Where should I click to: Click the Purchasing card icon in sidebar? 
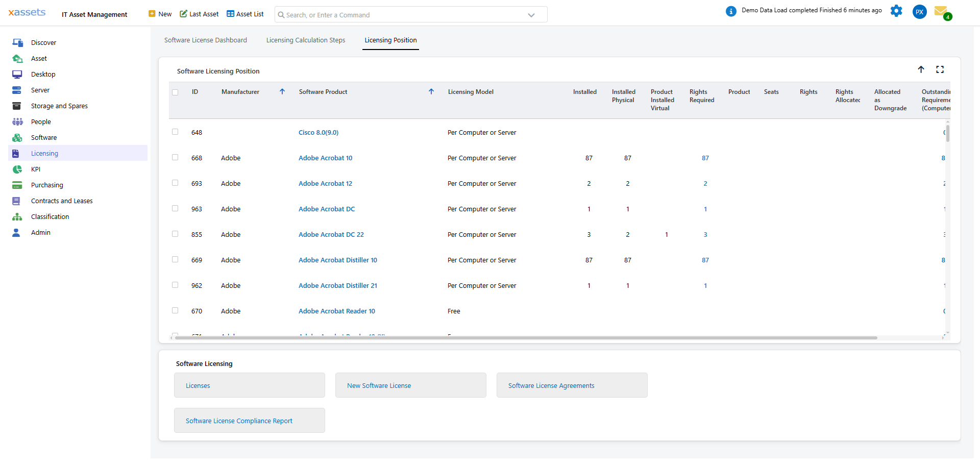pos(17,185)
